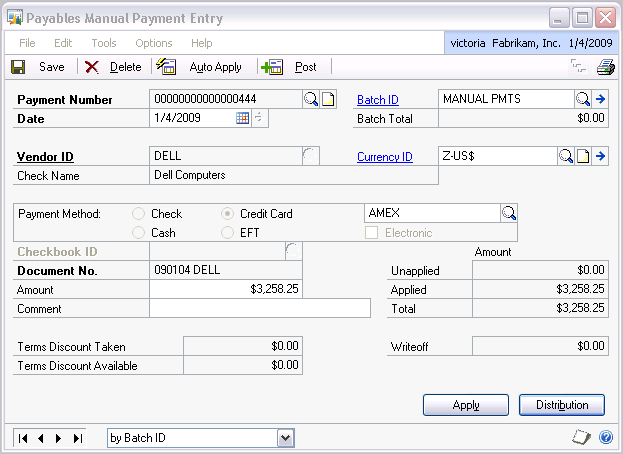Click the Batch ID expansion arrow
The width and height of the screenshot is (623, 454).
click(x=601, y=99)
